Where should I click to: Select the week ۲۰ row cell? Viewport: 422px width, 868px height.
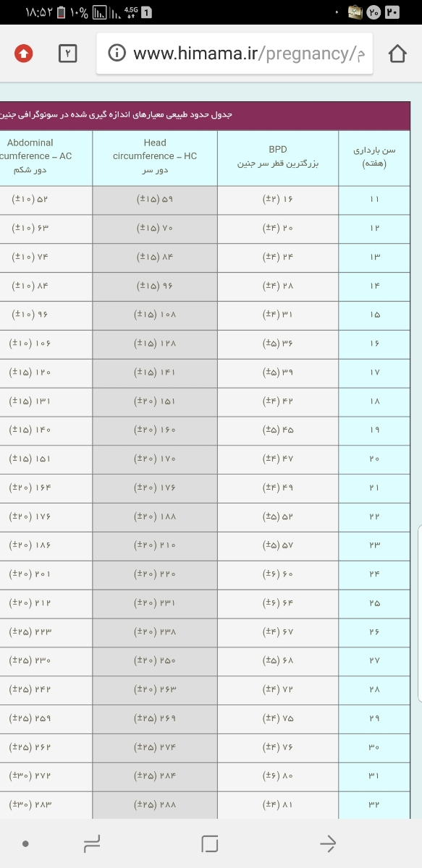coord(374,459)
